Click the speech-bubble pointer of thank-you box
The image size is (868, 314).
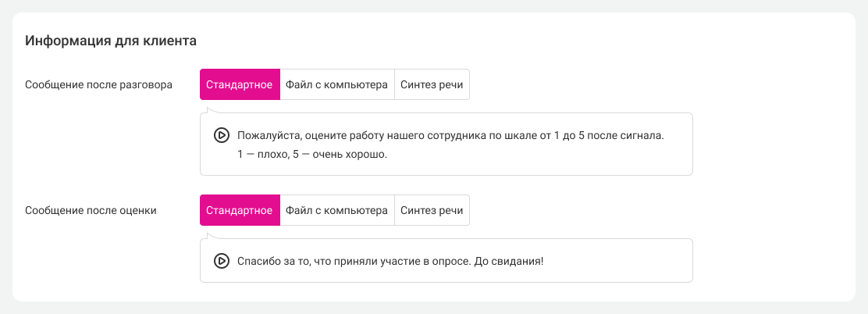(208, 236)
